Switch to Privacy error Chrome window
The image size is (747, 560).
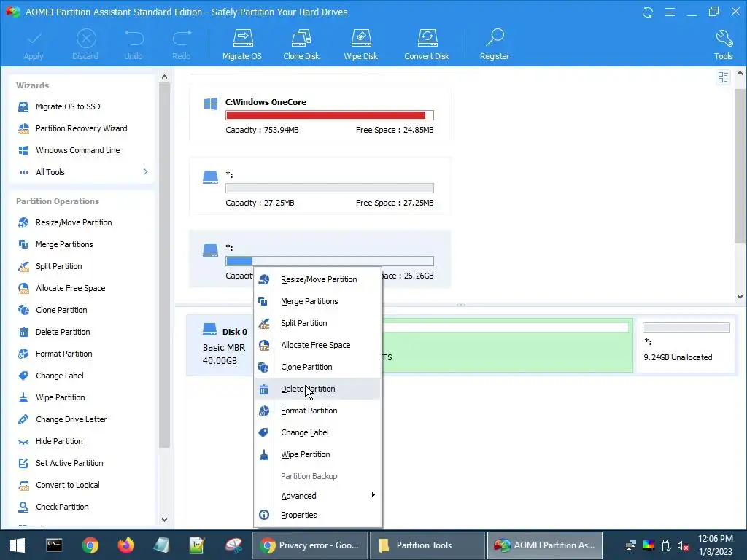(309, 545)
